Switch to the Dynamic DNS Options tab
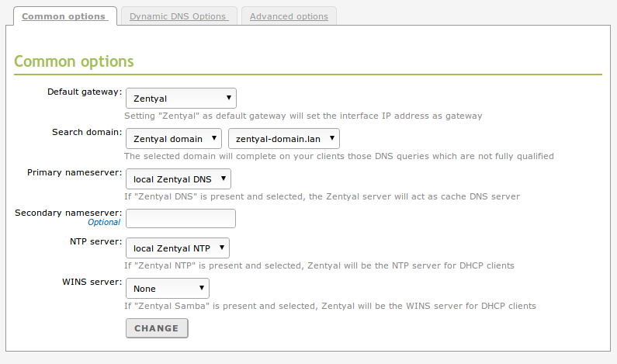Image resolution: width=617 pixels, height=364 pixels. (x=178, y=16)
